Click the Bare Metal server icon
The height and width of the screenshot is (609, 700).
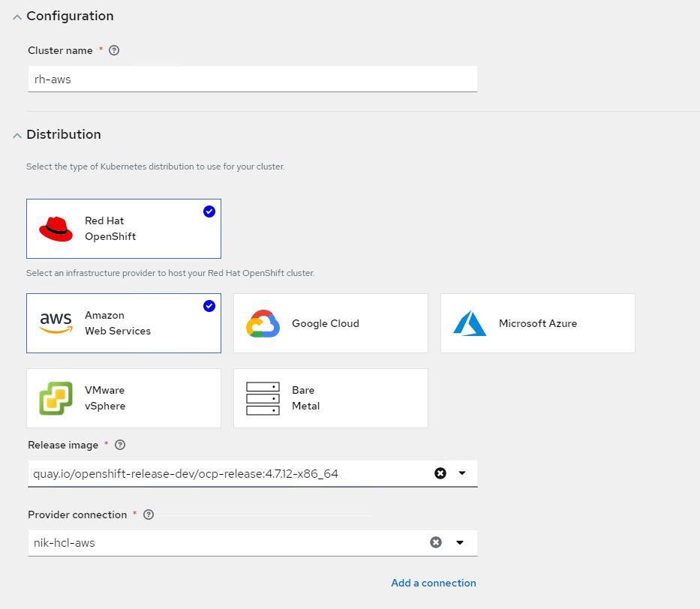point(263,398)
